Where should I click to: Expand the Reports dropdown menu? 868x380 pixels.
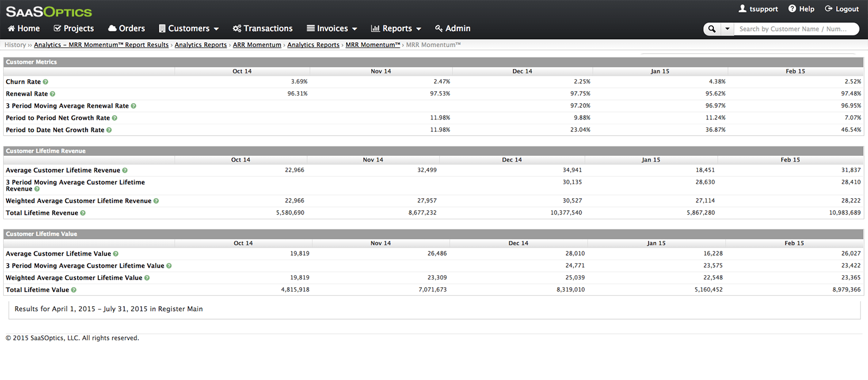coord(396,28)
